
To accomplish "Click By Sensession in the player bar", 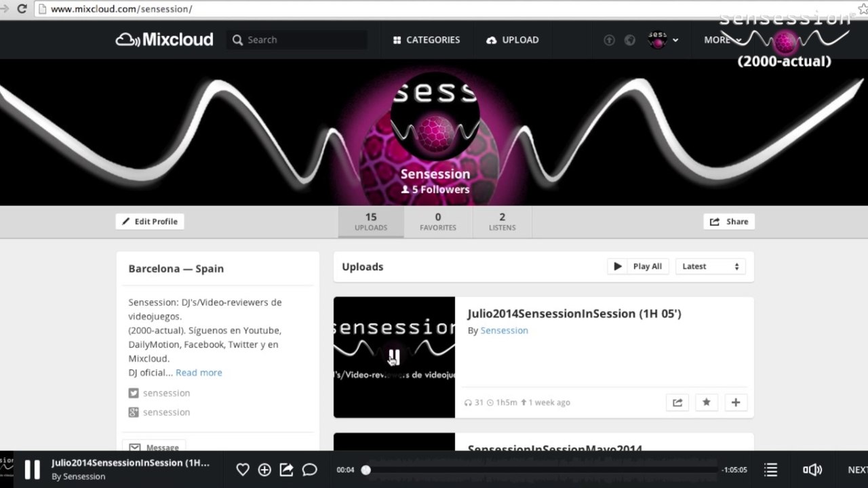I will click(x=79, y=476).
